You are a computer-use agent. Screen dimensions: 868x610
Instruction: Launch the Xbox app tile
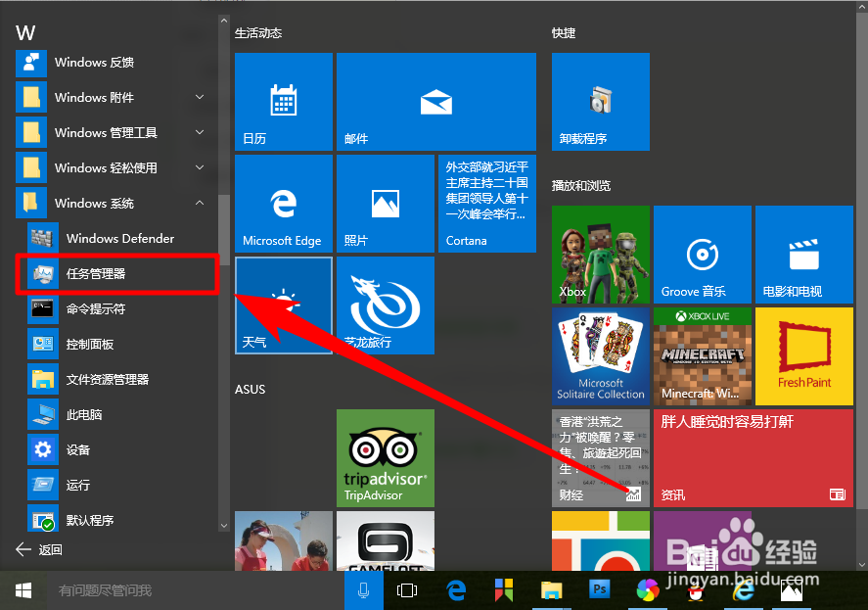click(x=600, y=254)
